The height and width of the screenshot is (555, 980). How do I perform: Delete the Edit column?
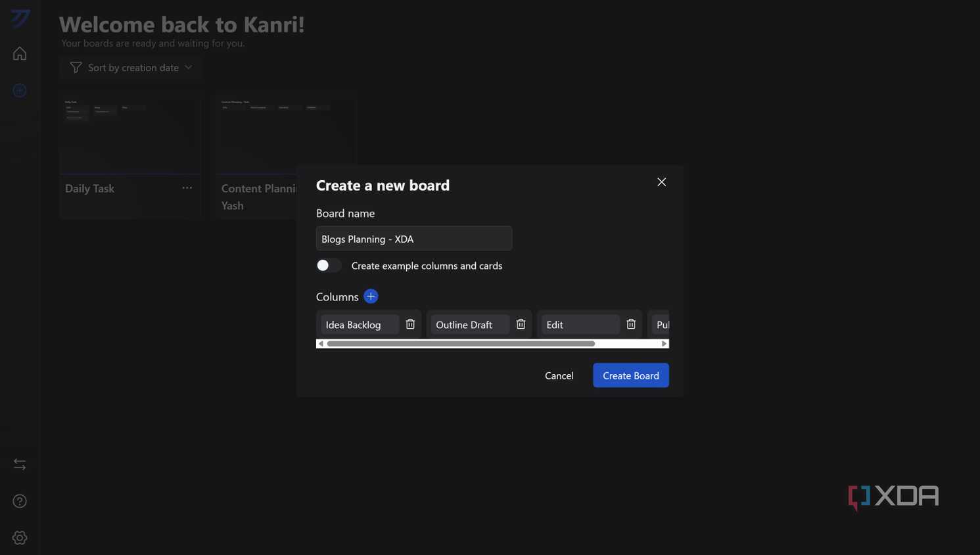coord(631,324)
